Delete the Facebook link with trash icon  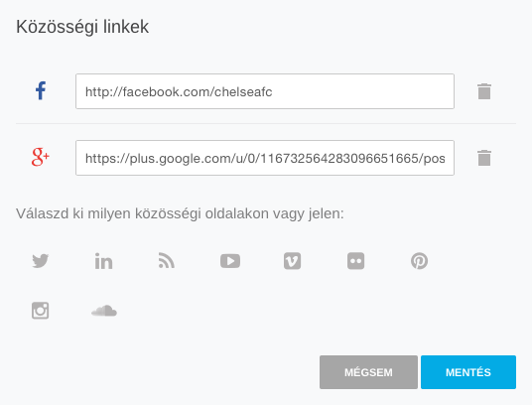pos(484,91)
